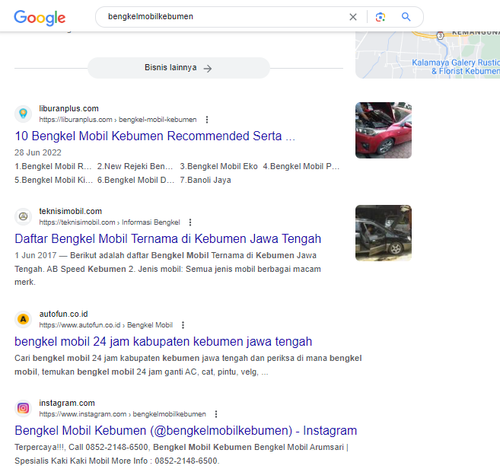
Task: Click the liburanplus.com bengkel-mobil-kebumen URL breadcrumb
Action: 118,119
